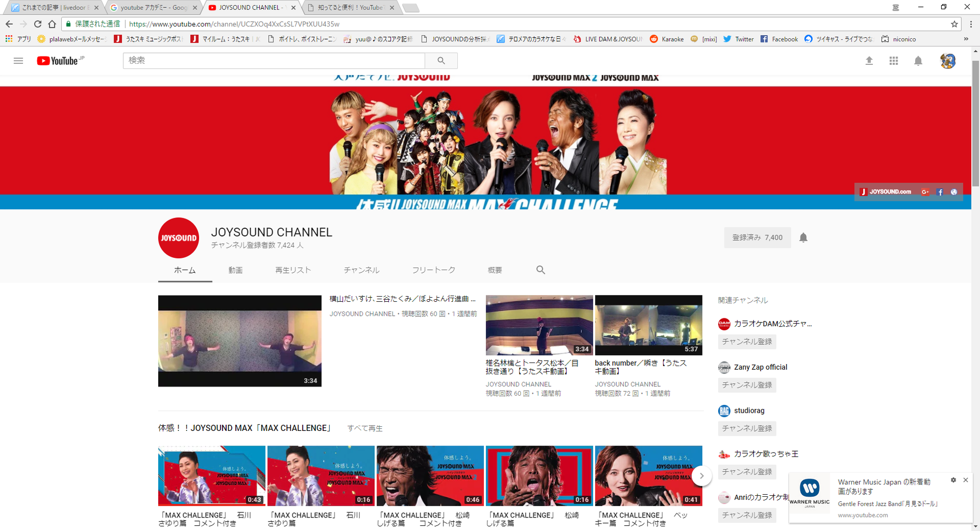Viewport: 980px width, 531px height.
Task: Open settings gear on Warner Music notification
Action: point(953,480)
